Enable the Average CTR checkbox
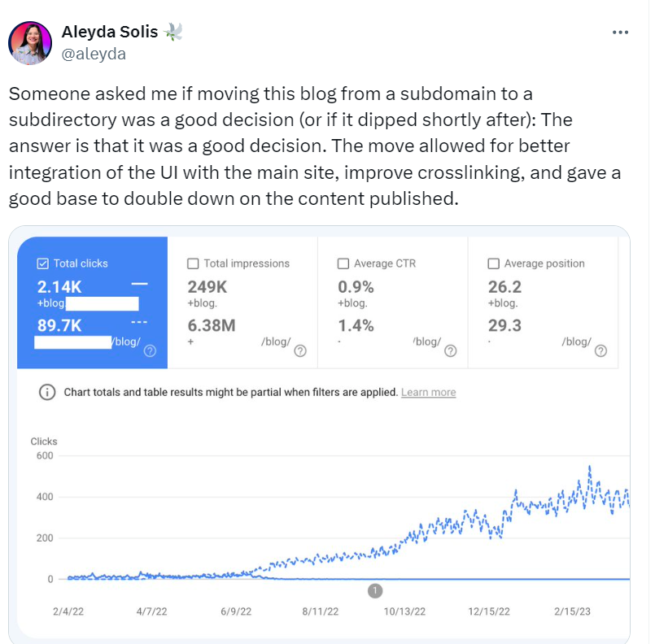The width and height of the screenshot is (655, 644). [x=343, y=263]
